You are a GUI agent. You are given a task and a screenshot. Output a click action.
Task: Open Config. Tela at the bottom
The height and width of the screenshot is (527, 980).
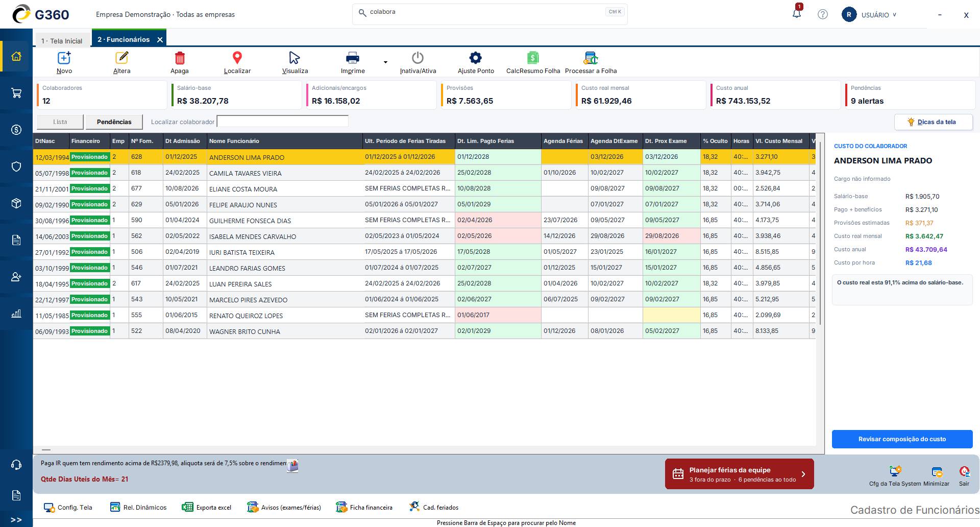tap(68, 508)
